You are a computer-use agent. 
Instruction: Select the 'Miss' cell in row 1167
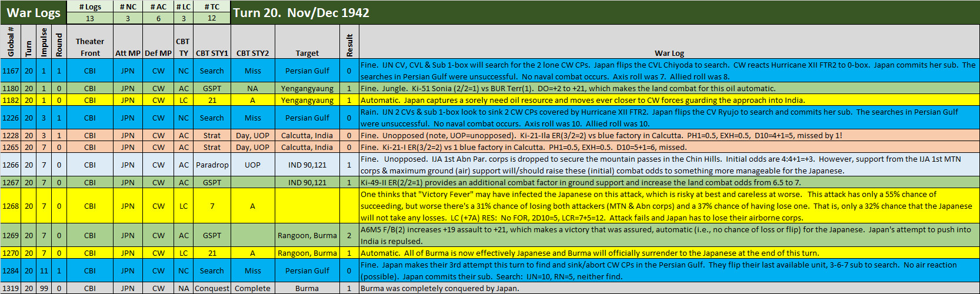252,71
